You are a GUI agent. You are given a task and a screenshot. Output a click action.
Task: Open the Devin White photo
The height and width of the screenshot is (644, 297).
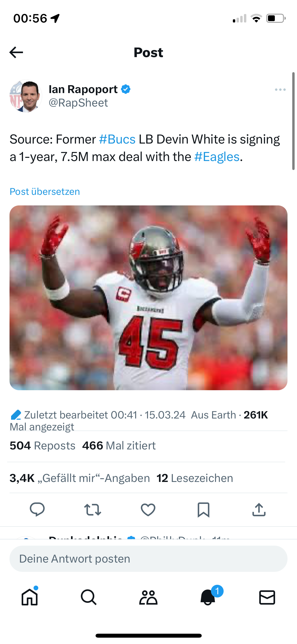point(148,298)
